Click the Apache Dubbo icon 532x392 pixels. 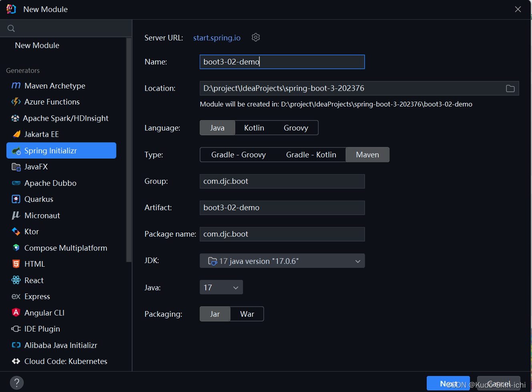[x=16, y=183]
